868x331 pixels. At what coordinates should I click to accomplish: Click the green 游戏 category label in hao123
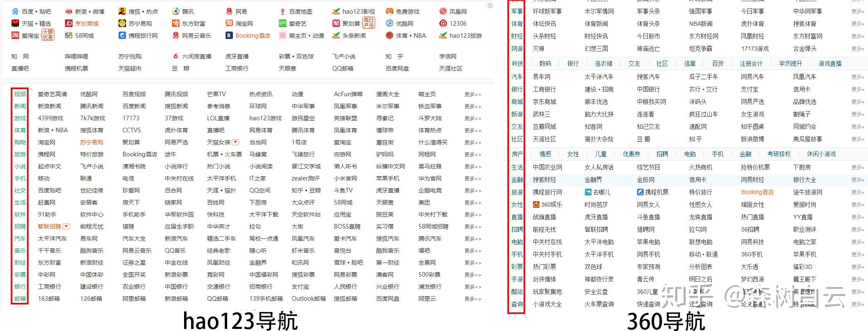click(x=20, y=118)
